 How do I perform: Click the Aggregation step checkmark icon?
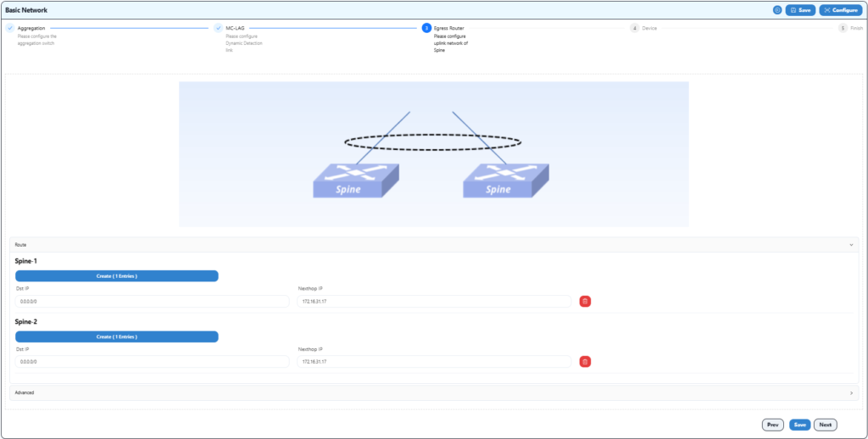9,28
